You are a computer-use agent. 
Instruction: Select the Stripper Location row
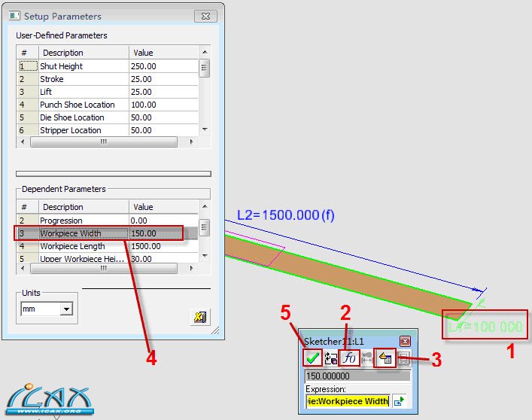(107, 130)
